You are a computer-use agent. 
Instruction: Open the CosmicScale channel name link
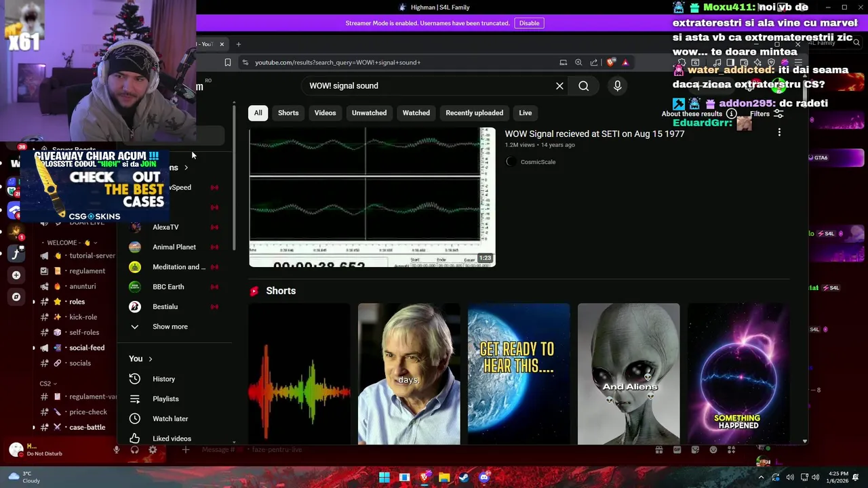point(538,162)
